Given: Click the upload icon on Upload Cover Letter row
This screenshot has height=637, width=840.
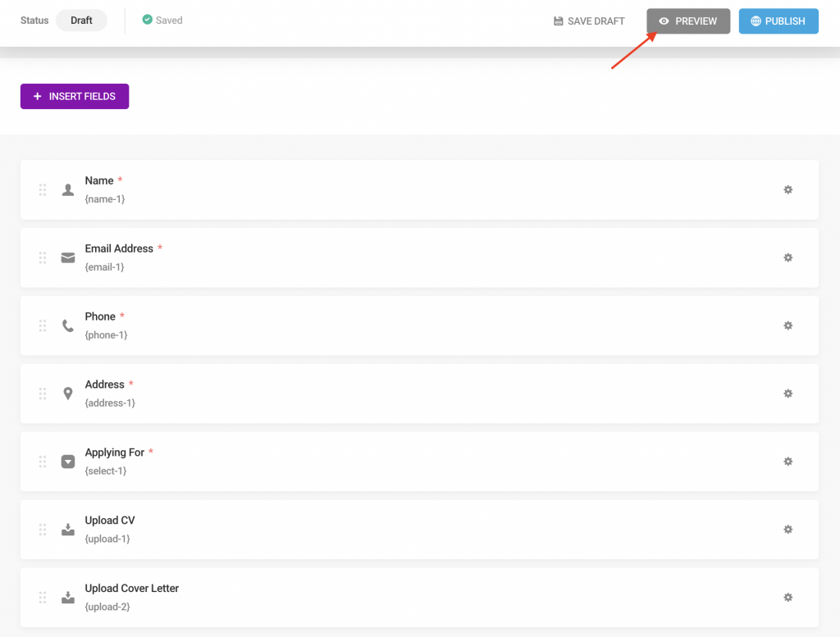Looking at the screenshot, I should (68, 598).
